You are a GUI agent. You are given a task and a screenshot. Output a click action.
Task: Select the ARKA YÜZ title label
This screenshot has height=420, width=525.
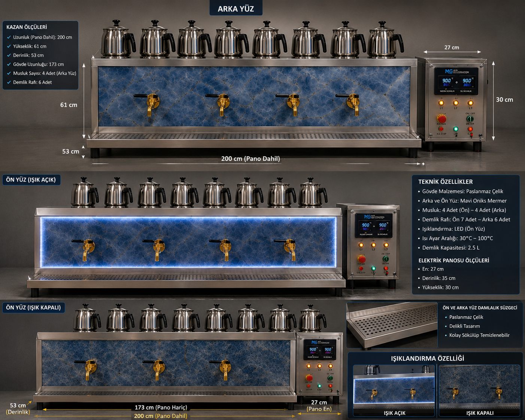pyautogui.click(x=236, y=9)
